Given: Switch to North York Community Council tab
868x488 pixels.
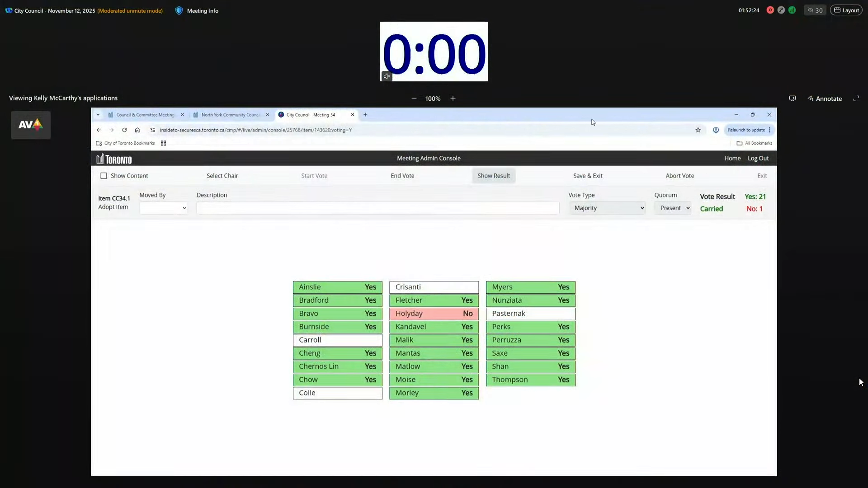Looking at the screenshot, I should point(231,115).
